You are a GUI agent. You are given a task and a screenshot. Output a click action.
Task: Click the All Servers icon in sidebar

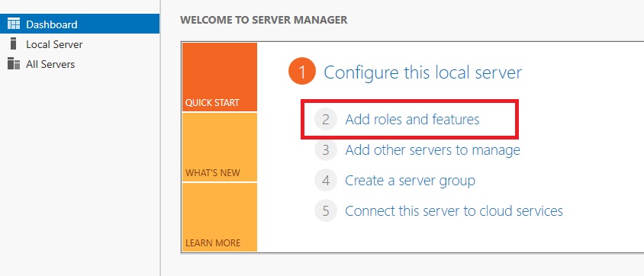click(14, 63)
